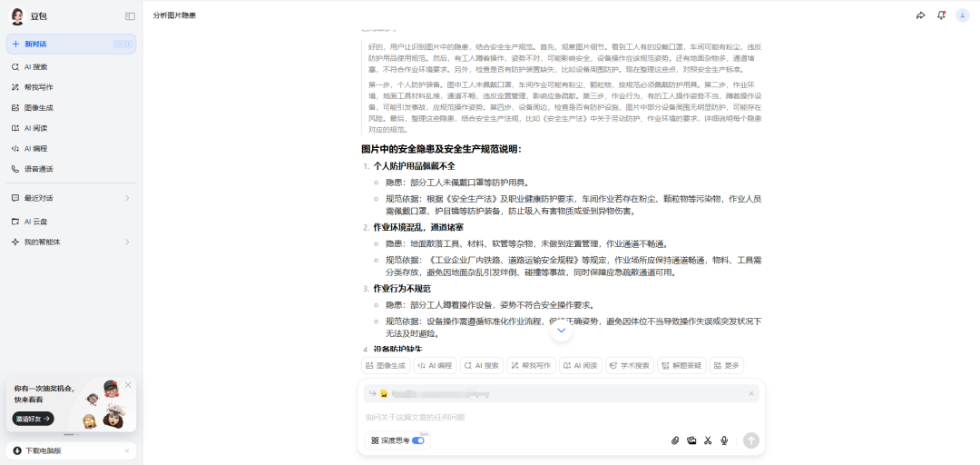Click the share arrow icon at top right
Viewport: 980px width, 465px height.
click(x=920, y=15)
